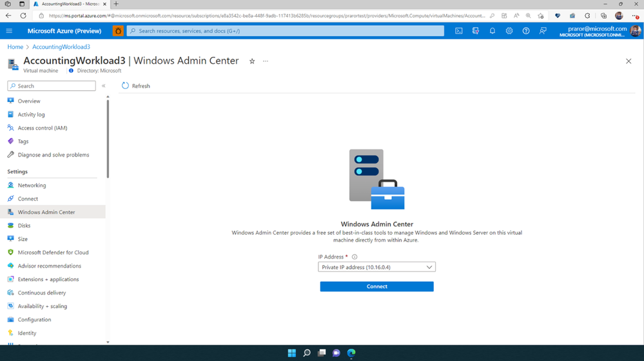The image size is (644, 361).
Task: Go to Home breadcrumb link
Action: (x=15, y=47)
